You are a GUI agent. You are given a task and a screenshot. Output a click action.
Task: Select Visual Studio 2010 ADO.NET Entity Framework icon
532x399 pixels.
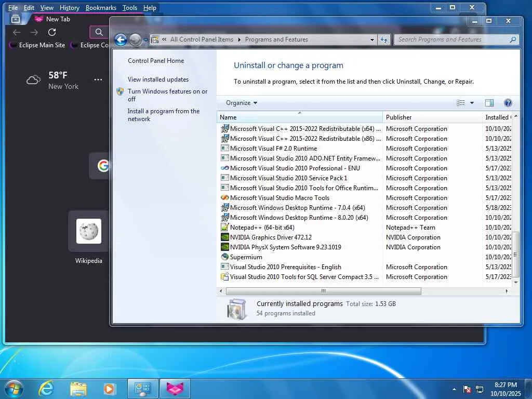coord(224,158)
